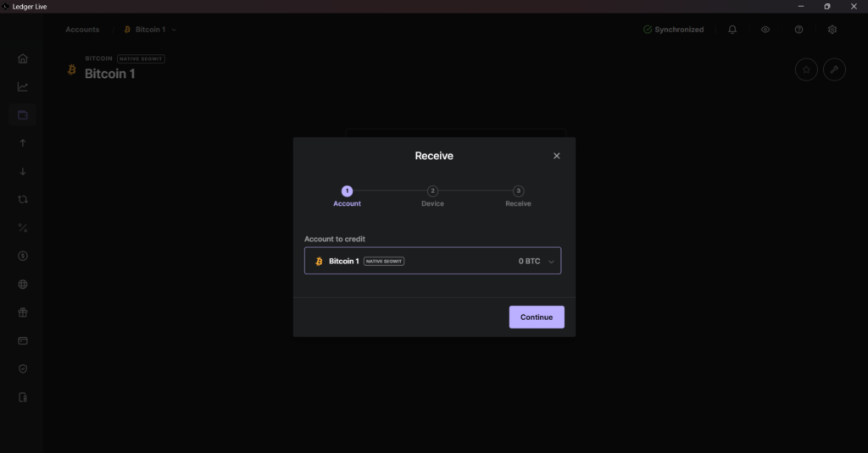Open the settings gear icon
The image size is (868, 453).
click(x=832, y=30)
